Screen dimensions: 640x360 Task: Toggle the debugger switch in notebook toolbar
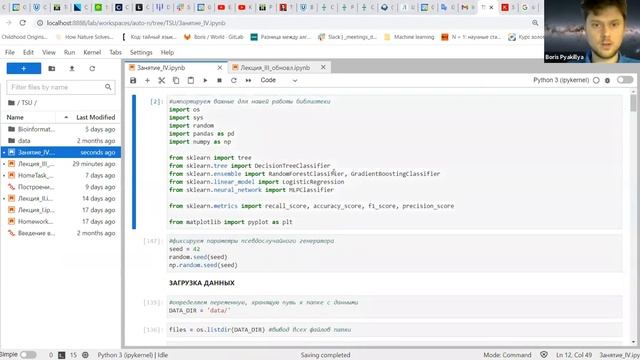(625, 80)
